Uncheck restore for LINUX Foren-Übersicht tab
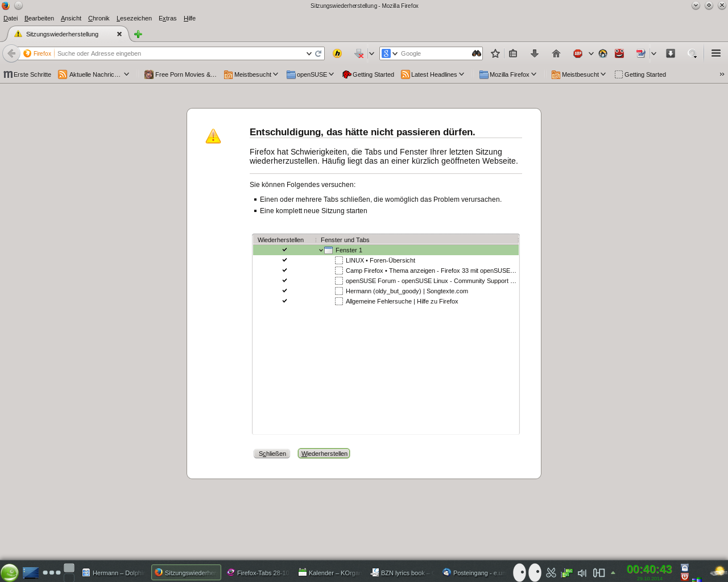728x582 pixels. (x=284, y=260)
